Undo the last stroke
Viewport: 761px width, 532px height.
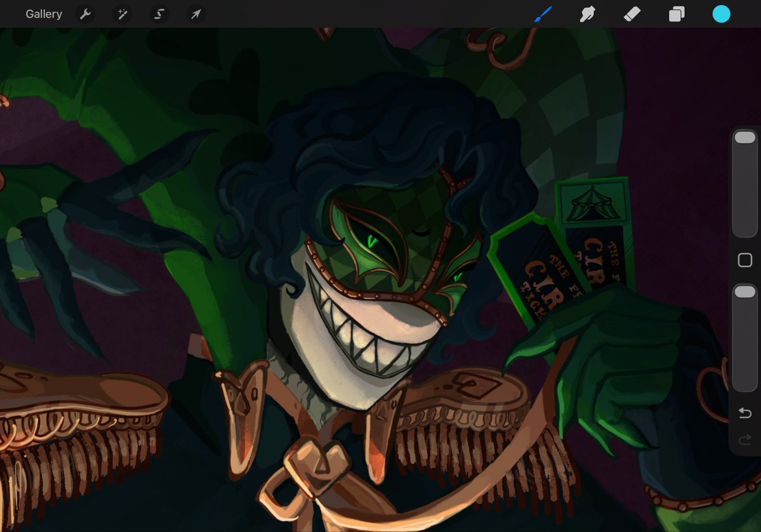pos(745,413)
